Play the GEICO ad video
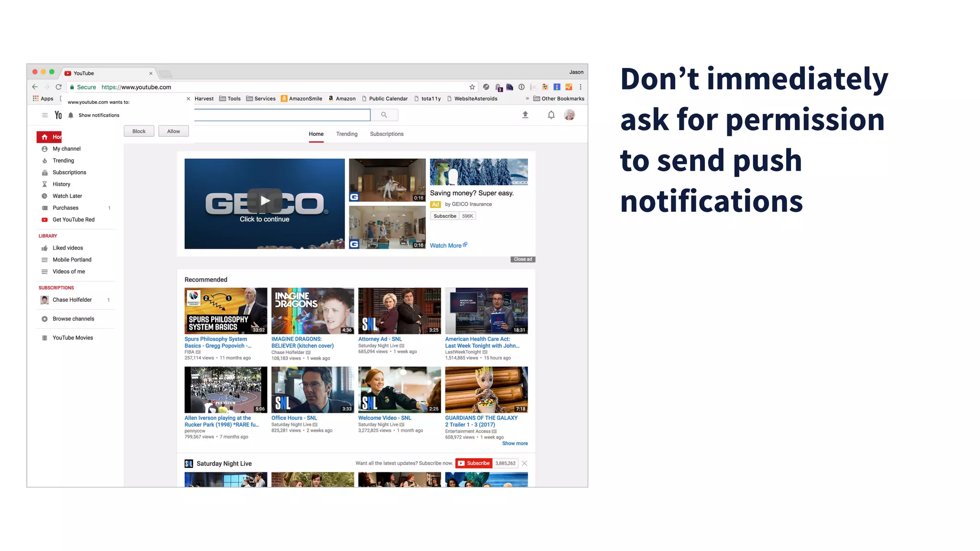 point(265,201)
